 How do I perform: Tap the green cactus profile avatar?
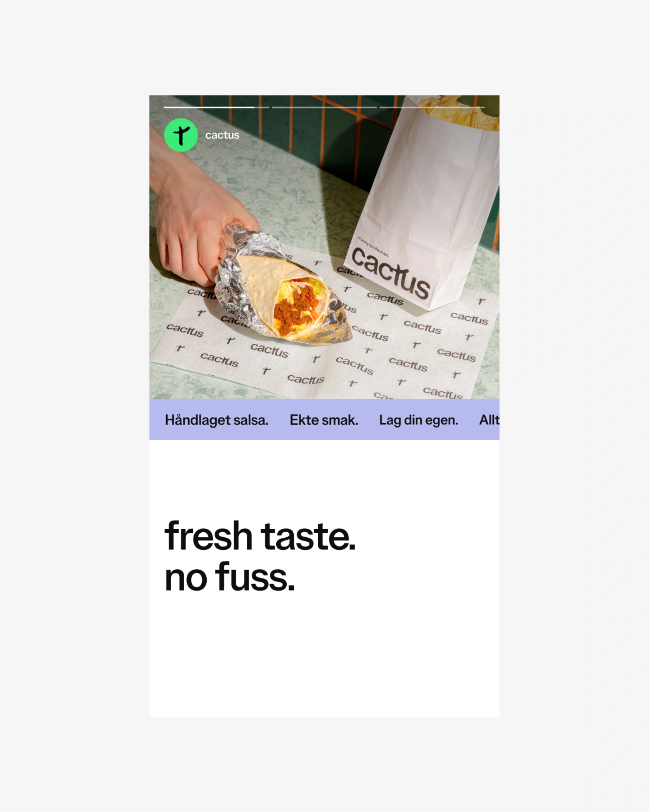pos(181,135)
